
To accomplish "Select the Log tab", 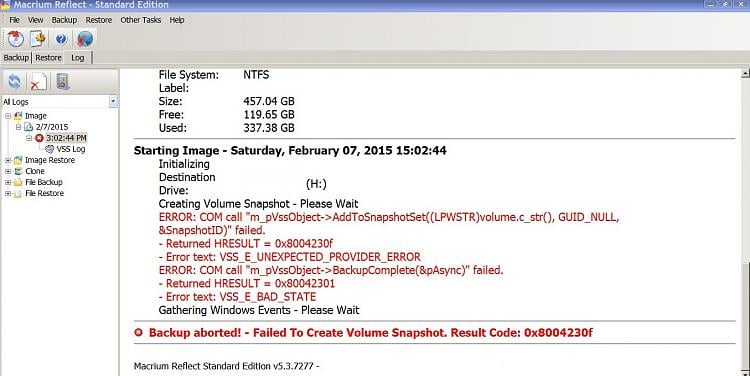I will pyautogui.click(x=77, y=57).
